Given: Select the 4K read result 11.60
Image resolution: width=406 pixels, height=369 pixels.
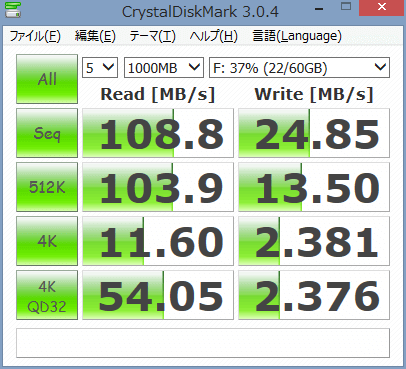Looking at the screenshot, I should (158, 241).
